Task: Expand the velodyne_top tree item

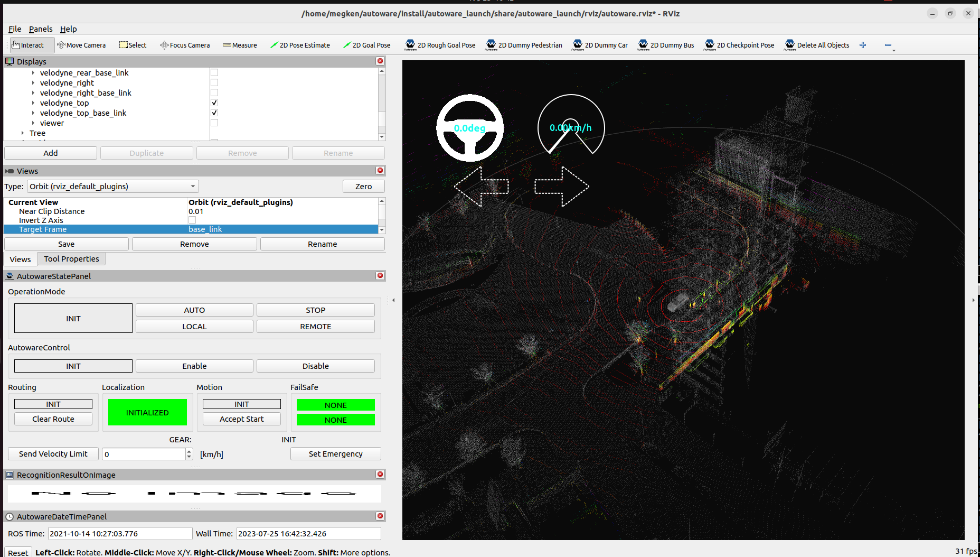Action: pyautogui.click(x=33, y=103)
